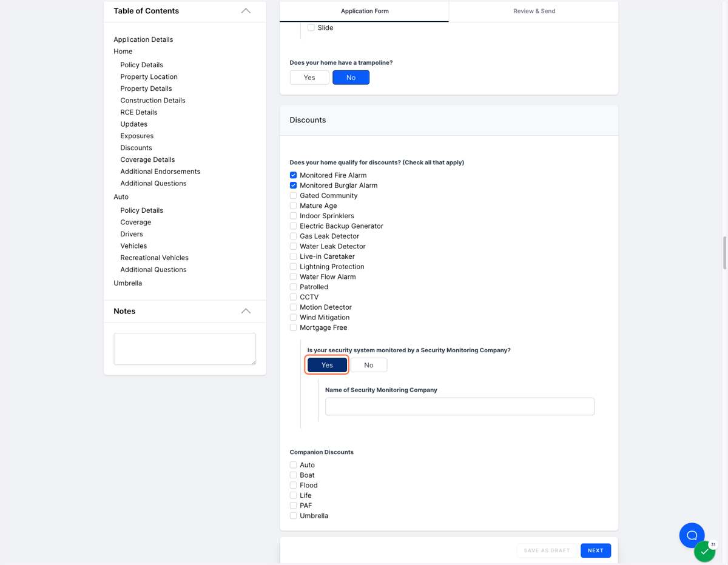The image size is (728, 565).
Task: Jump to RCE Details section
Action: point(138,112)
